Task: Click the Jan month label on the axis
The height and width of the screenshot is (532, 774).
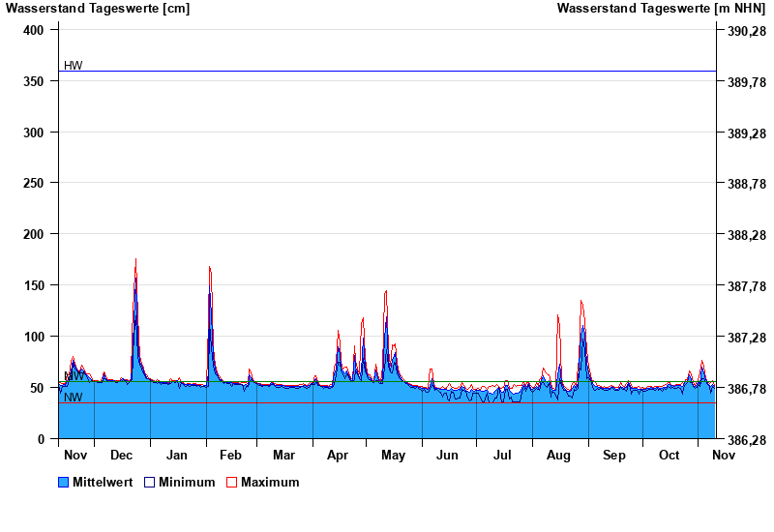Action: point(177,455)
